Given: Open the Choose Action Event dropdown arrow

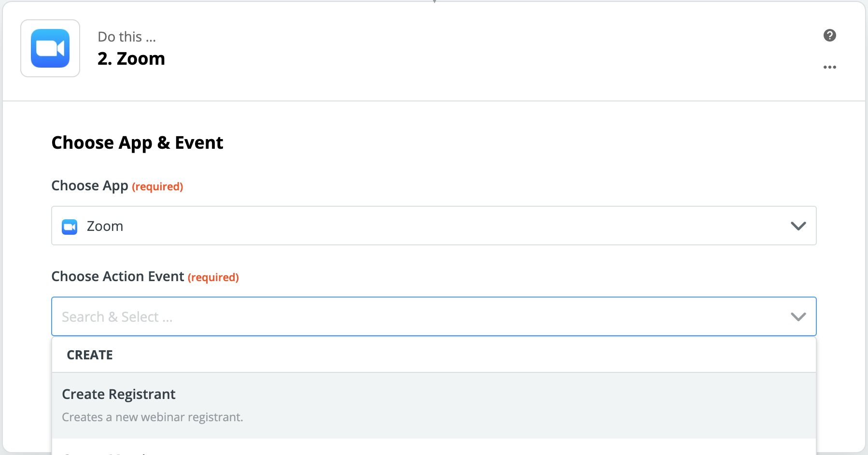Looking at the screenshot, I should click(798, 316).
